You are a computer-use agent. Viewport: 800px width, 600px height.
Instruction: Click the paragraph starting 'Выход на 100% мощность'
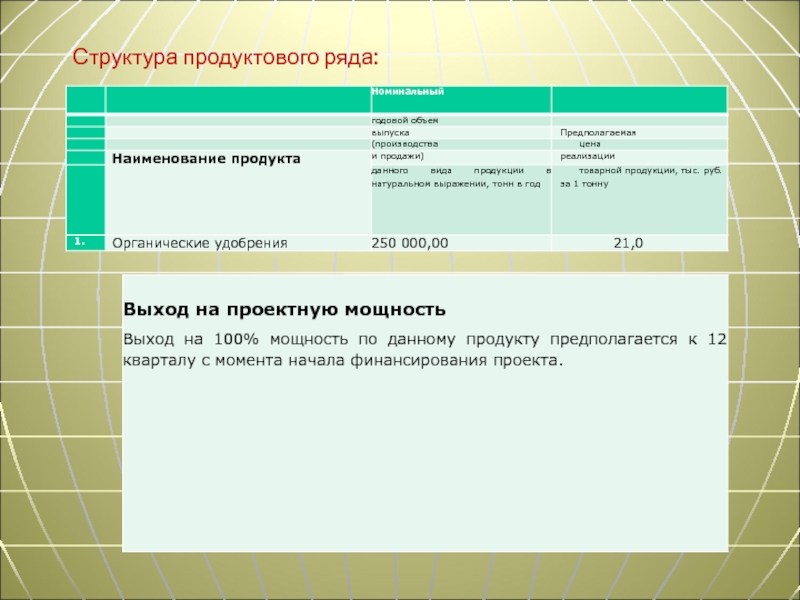click(x=424, y=349)
